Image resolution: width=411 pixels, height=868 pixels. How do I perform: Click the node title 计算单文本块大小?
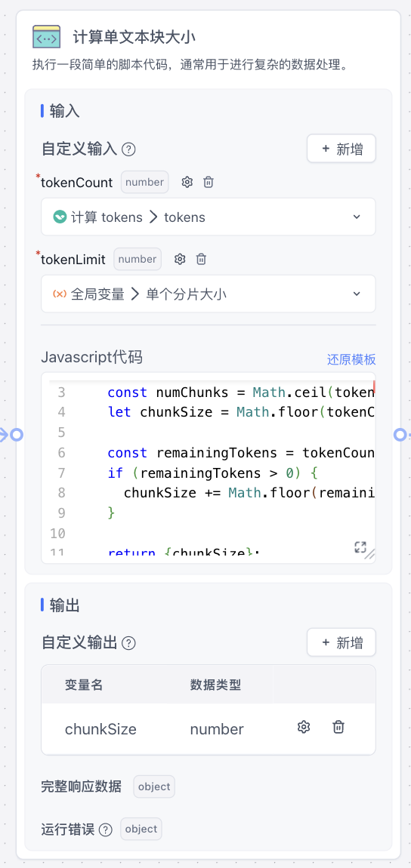134,37
